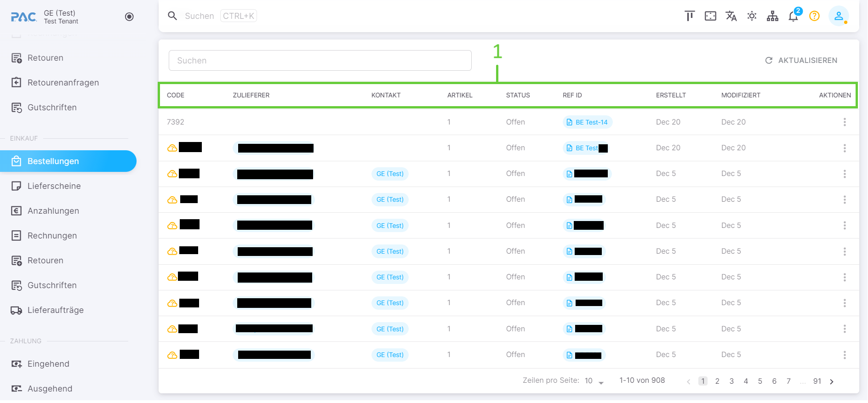Sort by STATUS column header
This screenshot has width=868, height=403.
pyautogui.click(x=518, y=95)
